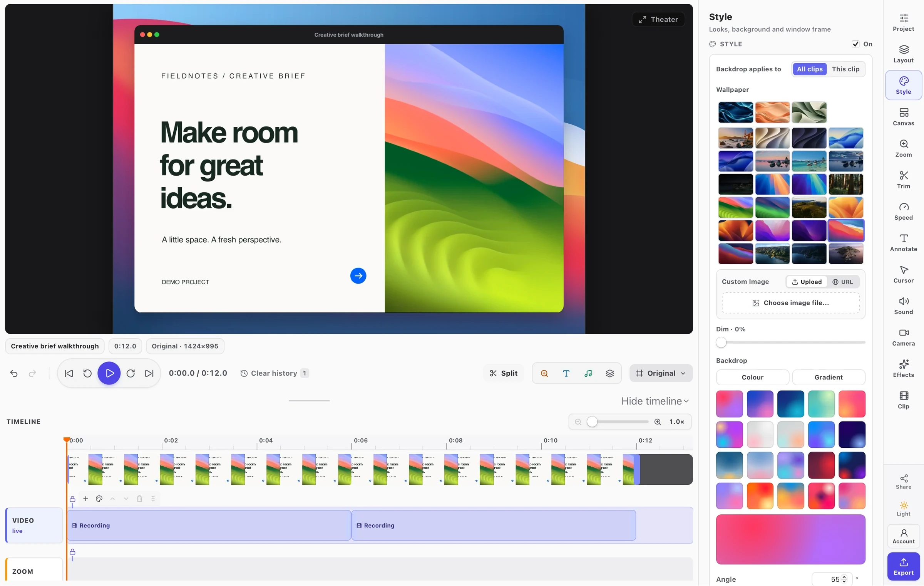Click the Share icon
924x586 pixels.
(903, 482)
